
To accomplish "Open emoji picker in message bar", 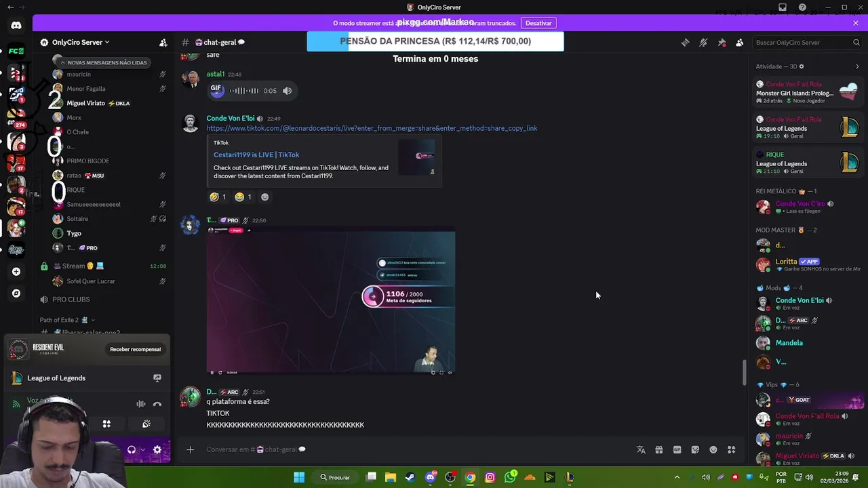I will [713, 449].
